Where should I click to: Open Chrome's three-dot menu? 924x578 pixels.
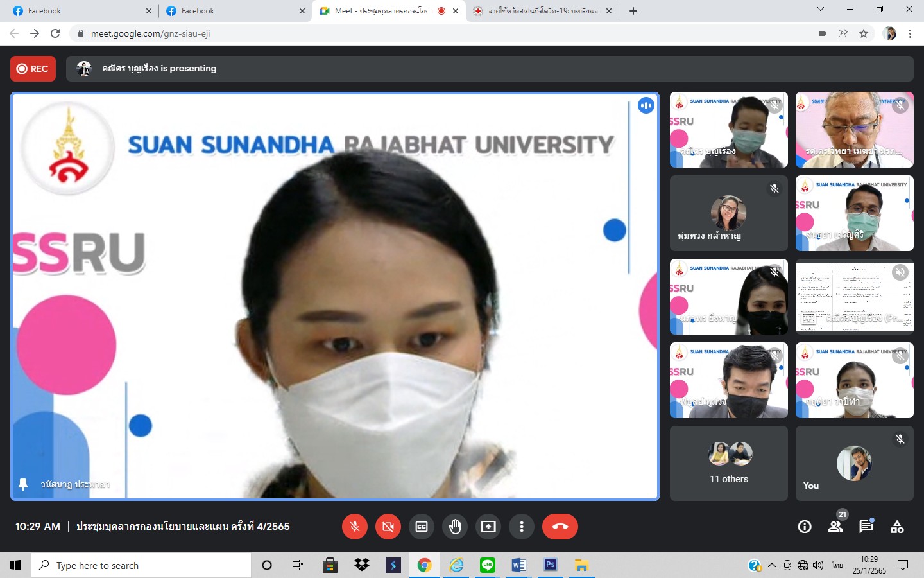coord(910,33)
